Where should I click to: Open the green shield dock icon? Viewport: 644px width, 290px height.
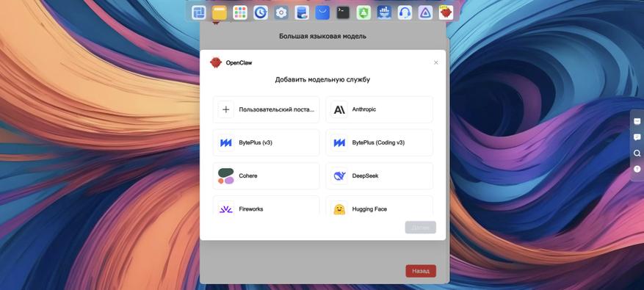363,12
